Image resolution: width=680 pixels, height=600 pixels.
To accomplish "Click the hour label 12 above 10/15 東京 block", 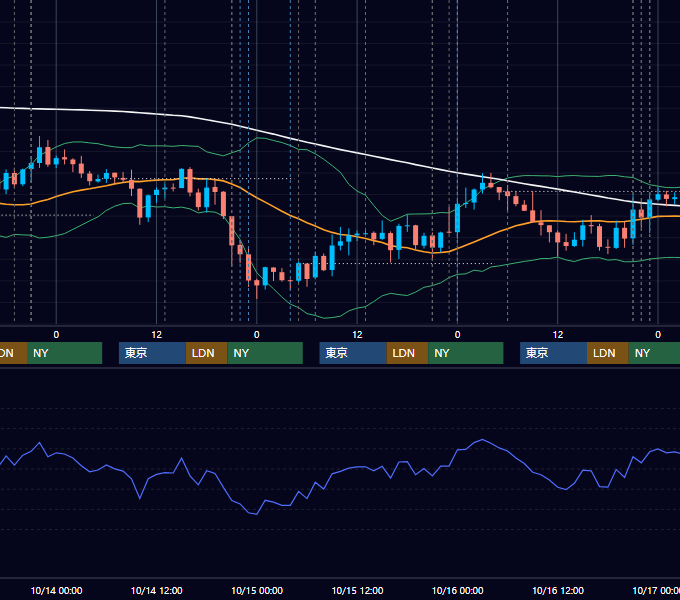I will 357,335.
